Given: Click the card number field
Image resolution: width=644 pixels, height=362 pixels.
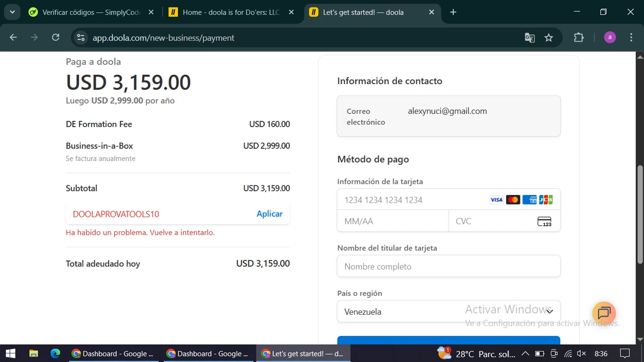Looking at the screenshot, I should (x=449, y=200).
